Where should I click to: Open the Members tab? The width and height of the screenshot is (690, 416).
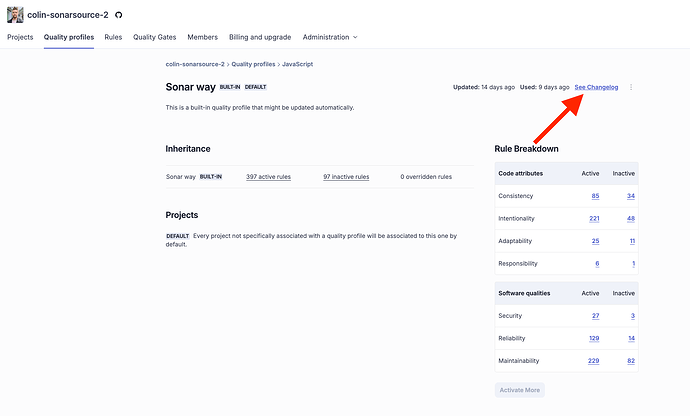click(x=203, y=37)
